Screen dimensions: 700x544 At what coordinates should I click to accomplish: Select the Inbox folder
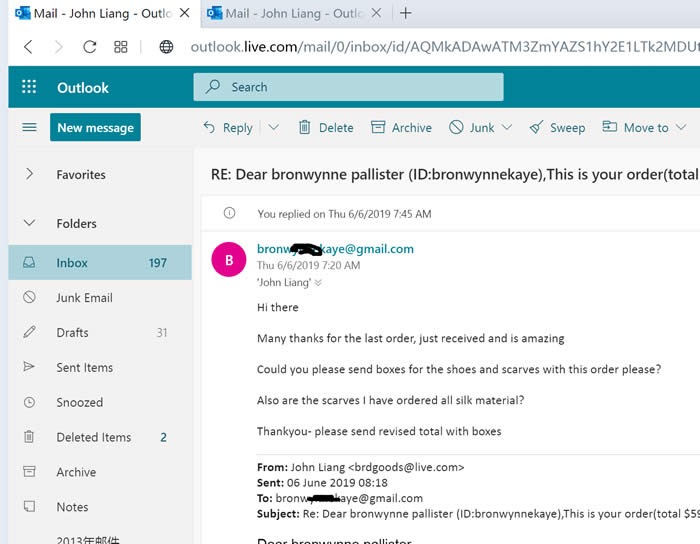(x=72, y=263)
